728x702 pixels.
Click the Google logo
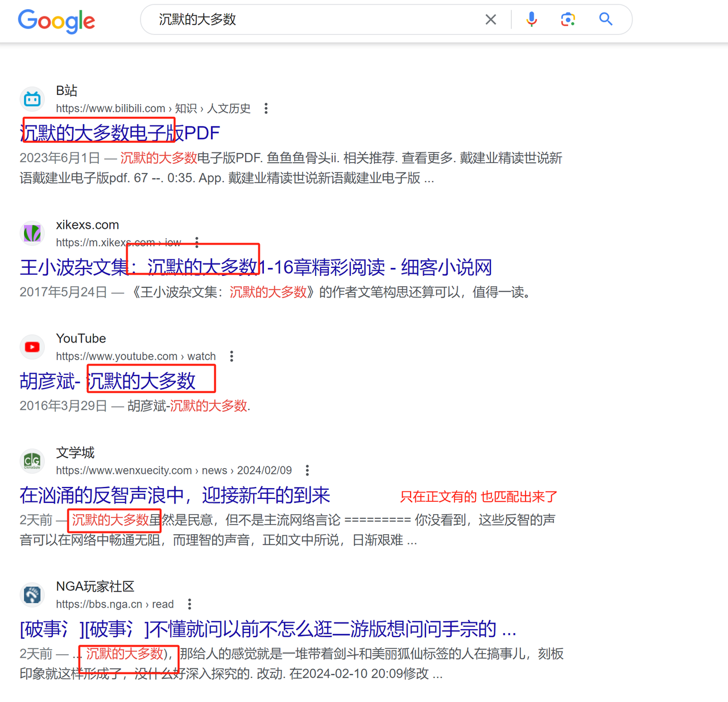(x=56, y=21)
